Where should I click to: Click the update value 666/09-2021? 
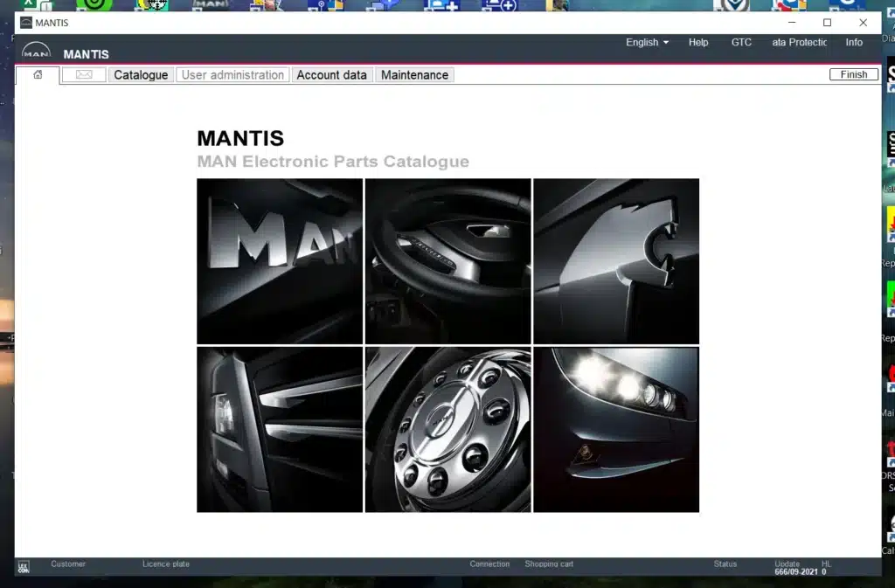pos(795,571)
